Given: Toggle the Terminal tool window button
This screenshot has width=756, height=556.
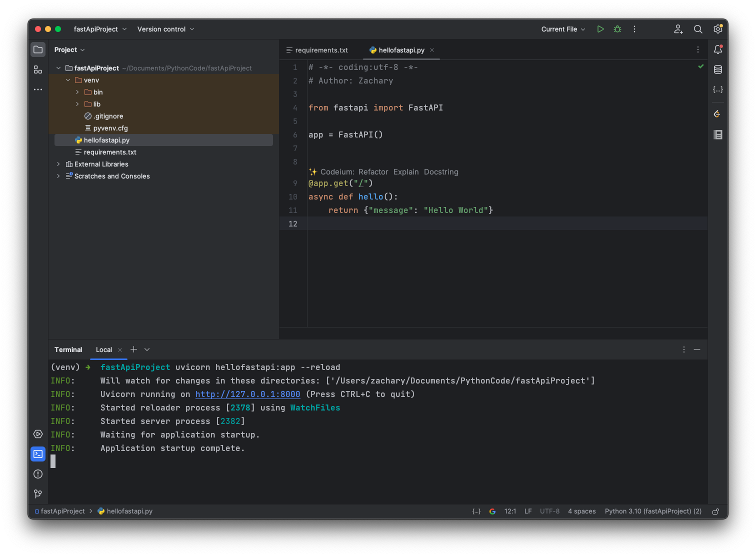Looking at the screenshot, I should [x=38, y=454].
